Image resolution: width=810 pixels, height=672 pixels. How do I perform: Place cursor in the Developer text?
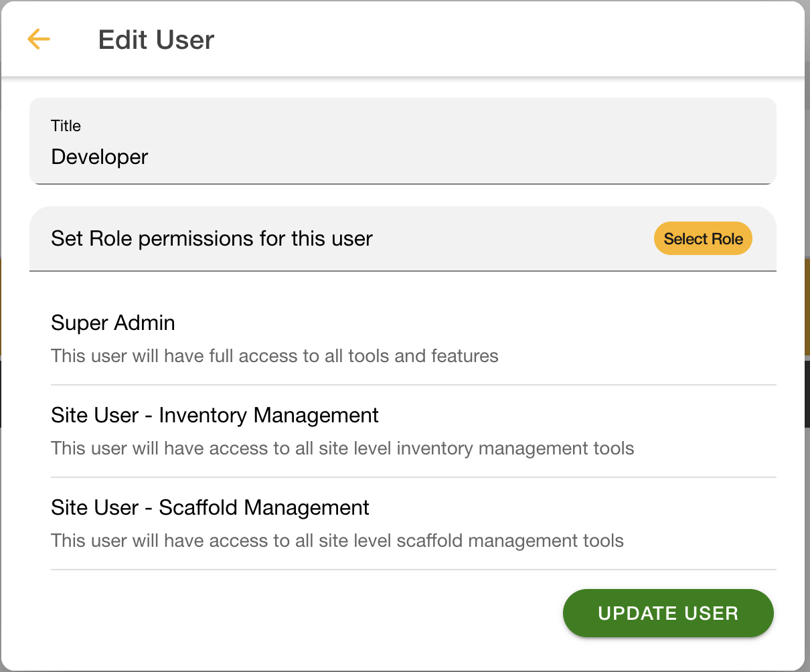pyautogui.click(x=100, y=157)
